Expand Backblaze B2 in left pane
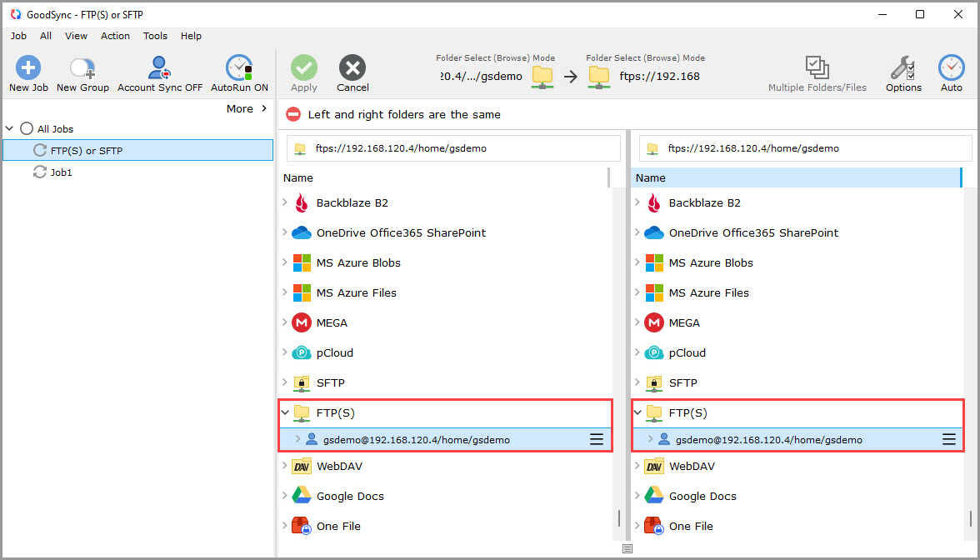This screenshot has height=560, width=980. pyautogui.click(x=285, y=202)
